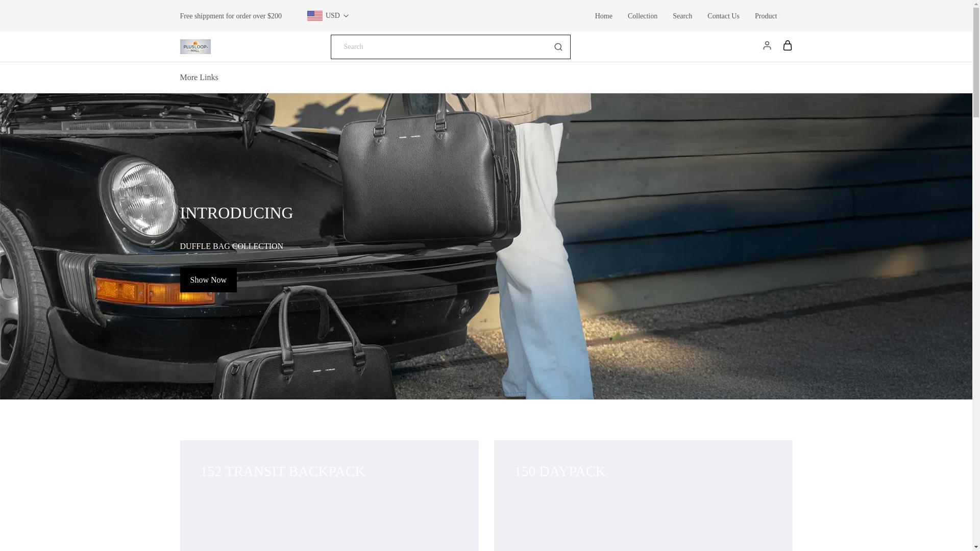The width and height of the screenshot is (980, 551).
Task: Open the 150 Daypack card
Action: [x=643, y=495]
